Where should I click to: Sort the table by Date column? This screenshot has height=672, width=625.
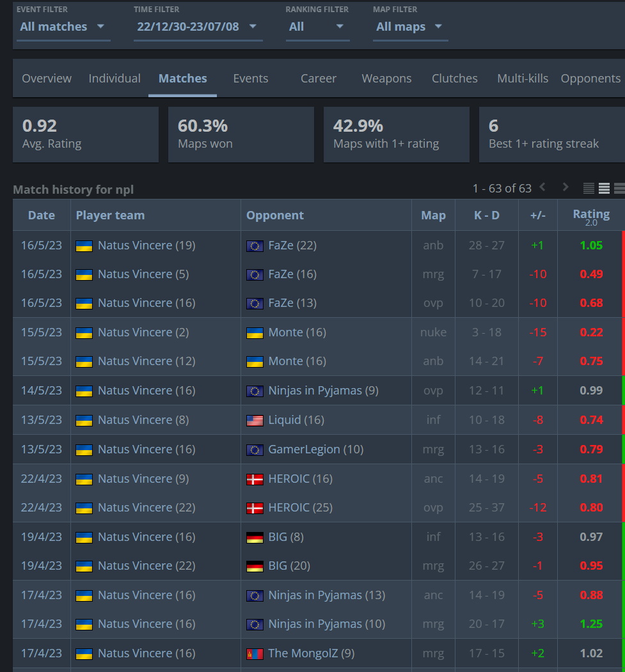pyautogui.click(x=42, y=215)
